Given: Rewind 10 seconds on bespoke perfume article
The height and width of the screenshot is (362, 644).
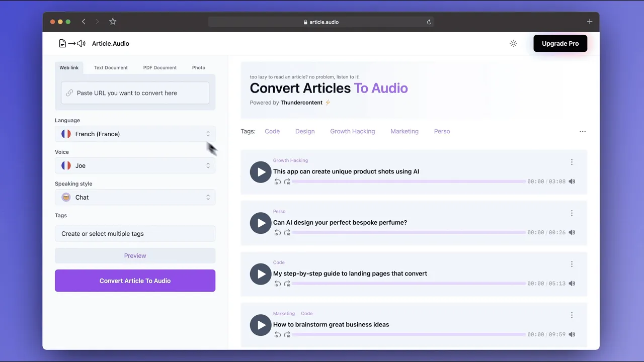Looking at the screenshot, I should (x=277, y=233).
